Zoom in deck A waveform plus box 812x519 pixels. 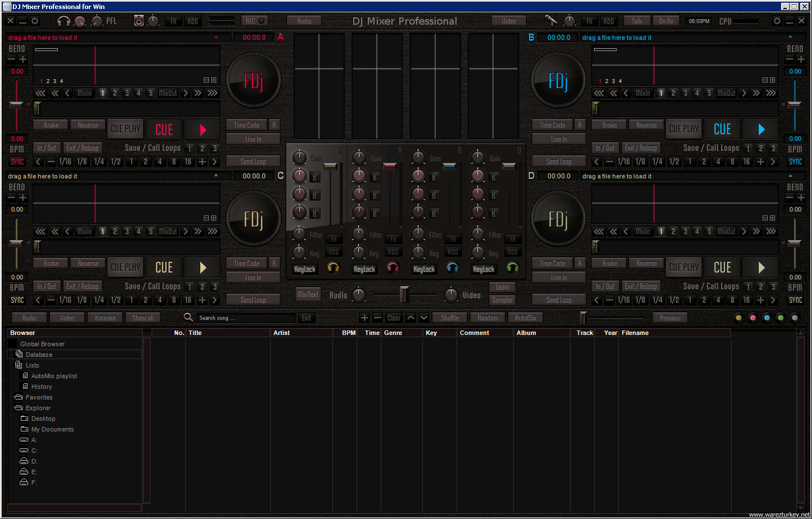(x=213, y=80)
